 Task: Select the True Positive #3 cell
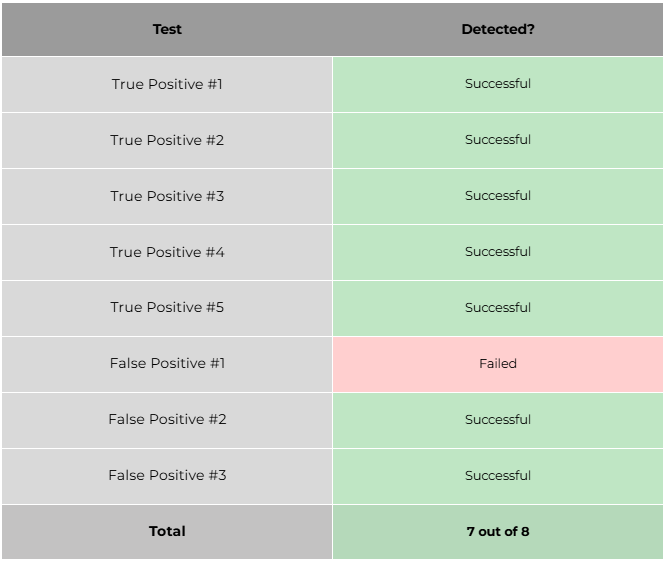[167, 196]
